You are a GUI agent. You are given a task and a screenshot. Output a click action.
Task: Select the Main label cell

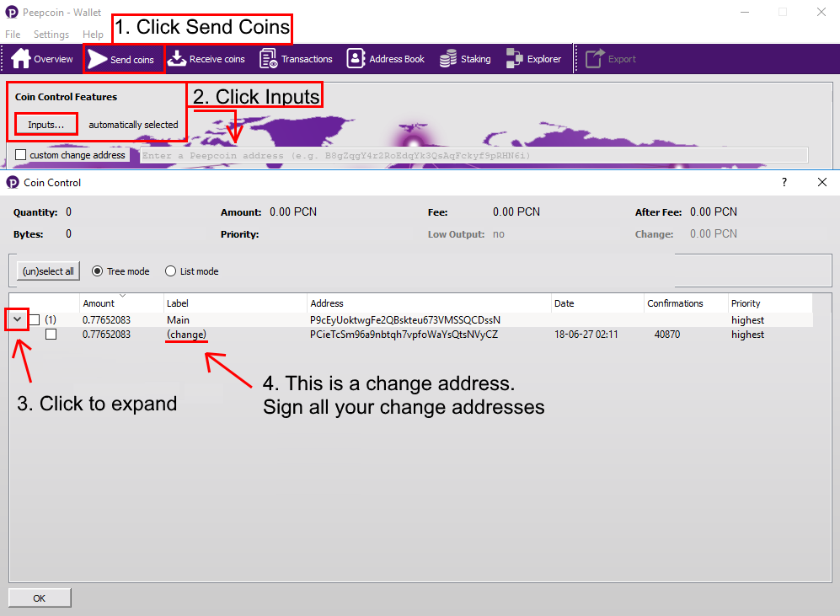(x=178, y=319)
